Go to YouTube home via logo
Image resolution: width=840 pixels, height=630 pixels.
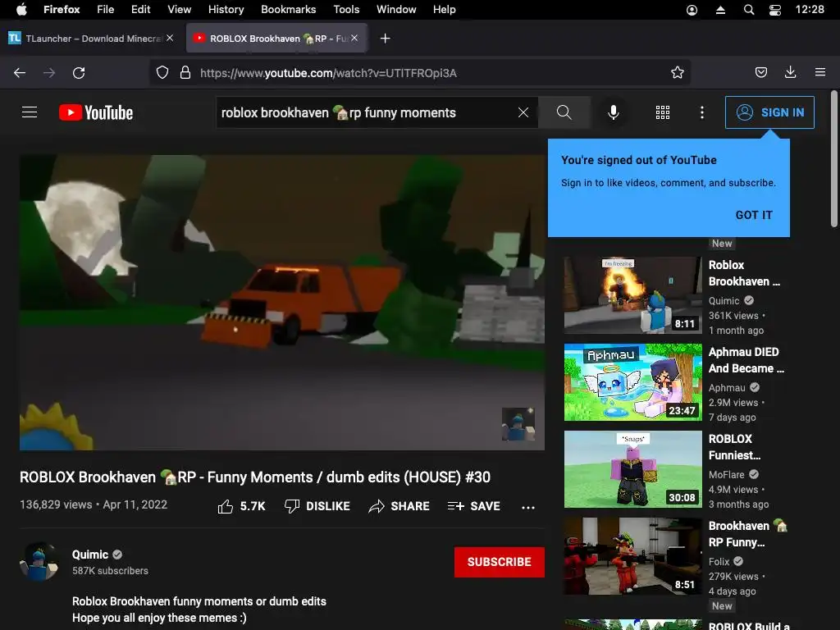point(96,112)
